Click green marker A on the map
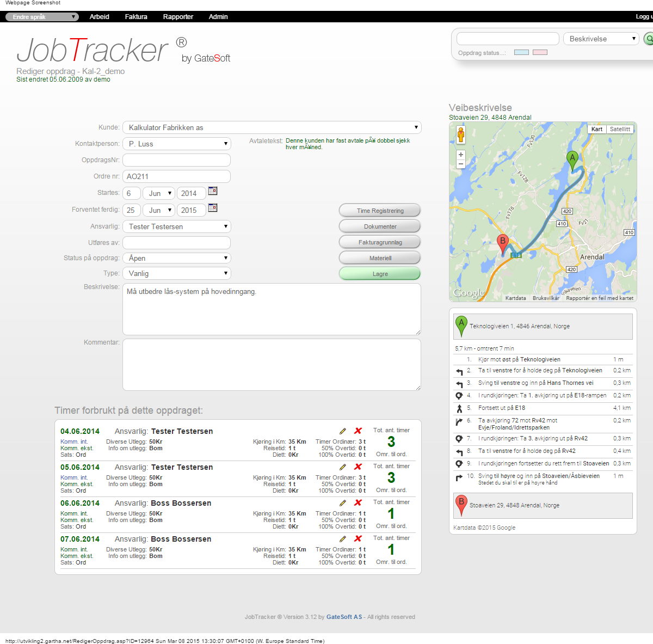 (572, 161)
